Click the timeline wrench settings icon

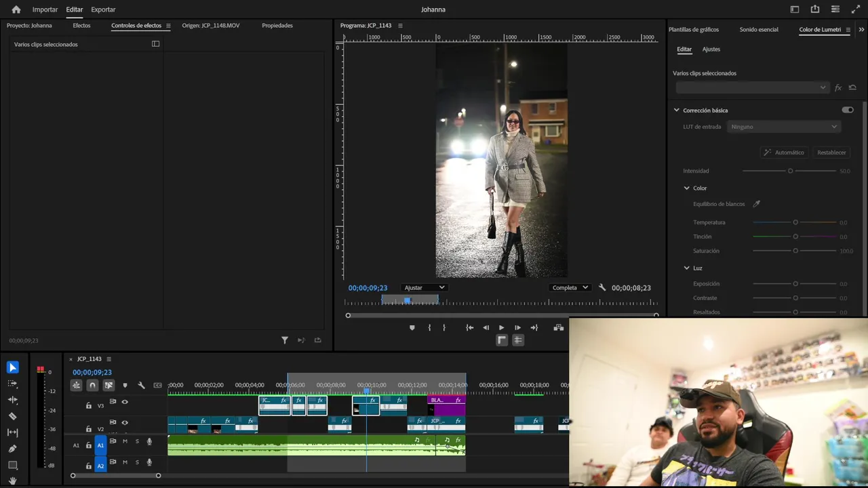[141, 385]
